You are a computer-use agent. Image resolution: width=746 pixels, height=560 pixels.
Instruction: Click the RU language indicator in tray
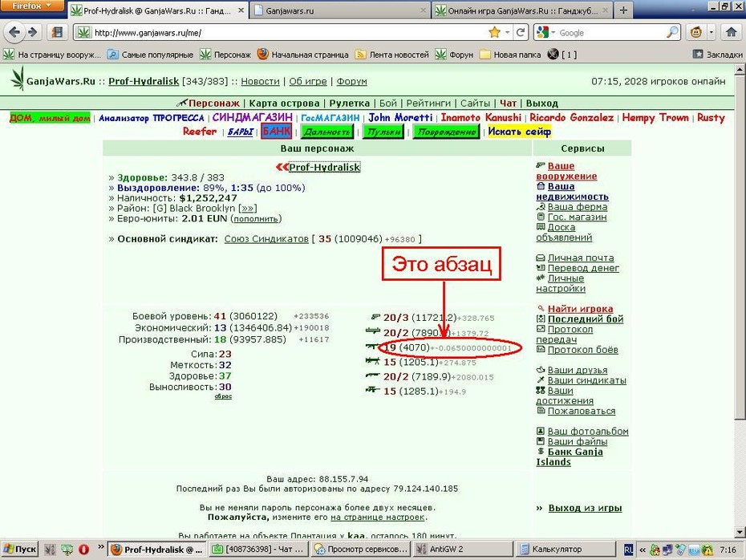[x=628, y=550]
